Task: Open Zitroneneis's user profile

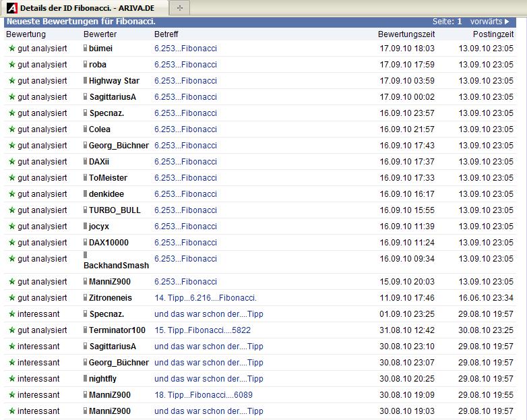Action: 111,297
